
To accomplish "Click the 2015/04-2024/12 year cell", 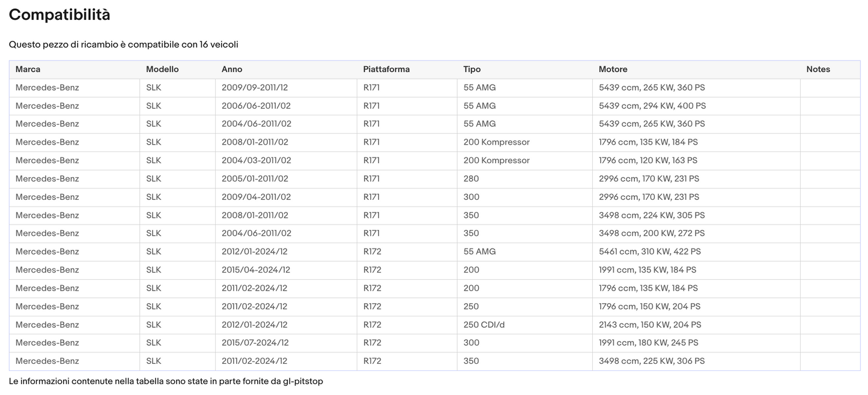I will [x=256, y=270].
